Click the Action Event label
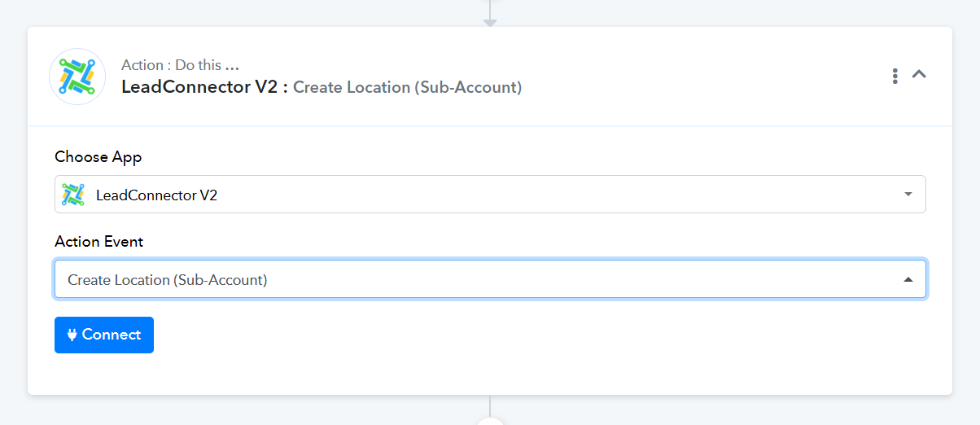This screenshot has height=425, width=980. point(99,242)
